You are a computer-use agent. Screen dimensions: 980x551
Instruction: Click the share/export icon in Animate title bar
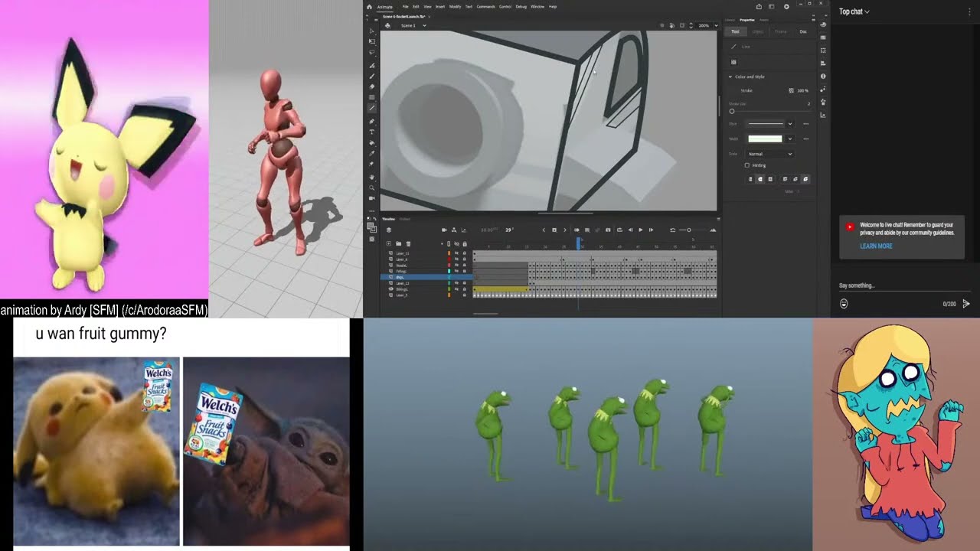pos(759,7)
